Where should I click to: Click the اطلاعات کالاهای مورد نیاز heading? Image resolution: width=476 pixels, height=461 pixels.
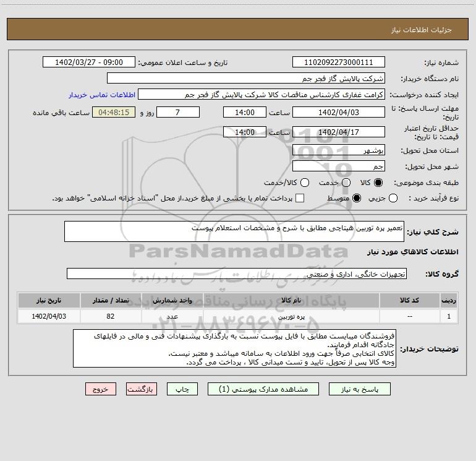click(x=412, y=252)
